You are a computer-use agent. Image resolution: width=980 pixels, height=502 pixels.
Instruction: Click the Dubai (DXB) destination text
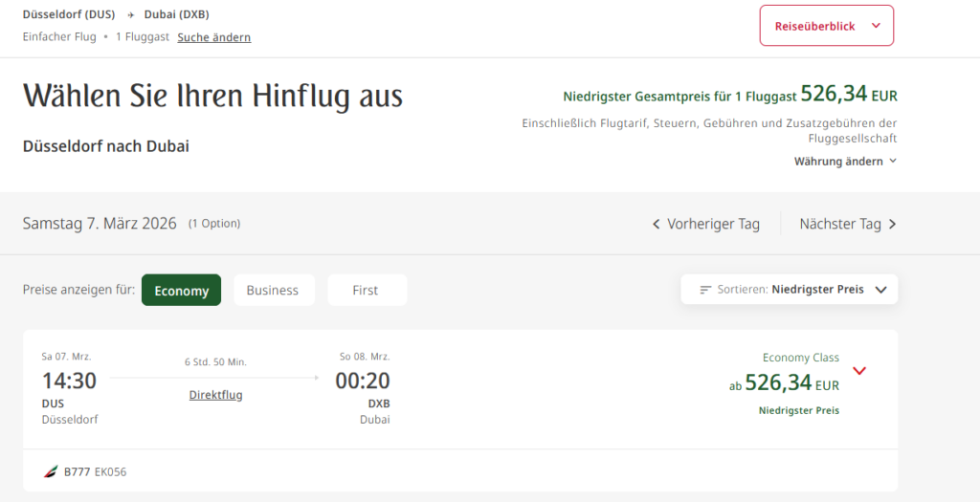pyautogui.click(x=177, y=14)
